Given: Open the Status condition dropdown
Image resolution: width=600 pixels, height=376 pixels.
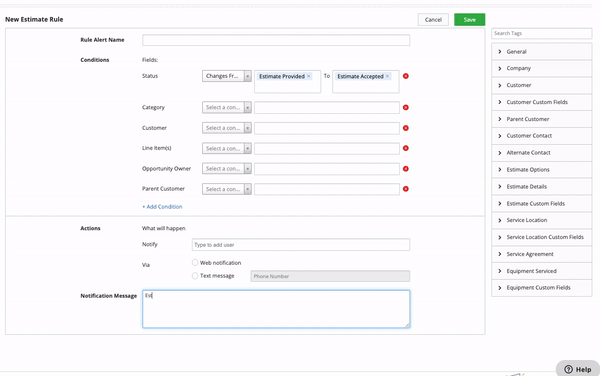Looking at the screenshot, I should pyautogui.click(x=227, y=76).
